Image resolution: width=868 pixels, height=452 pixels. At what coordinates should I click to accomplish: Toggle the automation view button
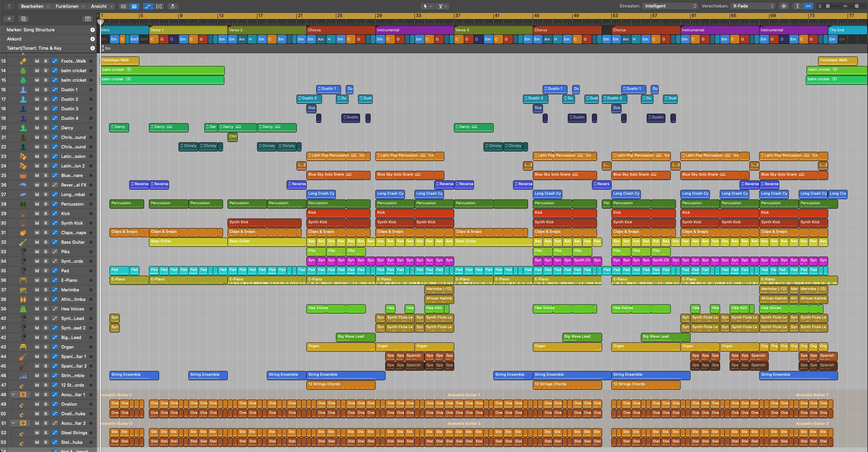[148, 6]
